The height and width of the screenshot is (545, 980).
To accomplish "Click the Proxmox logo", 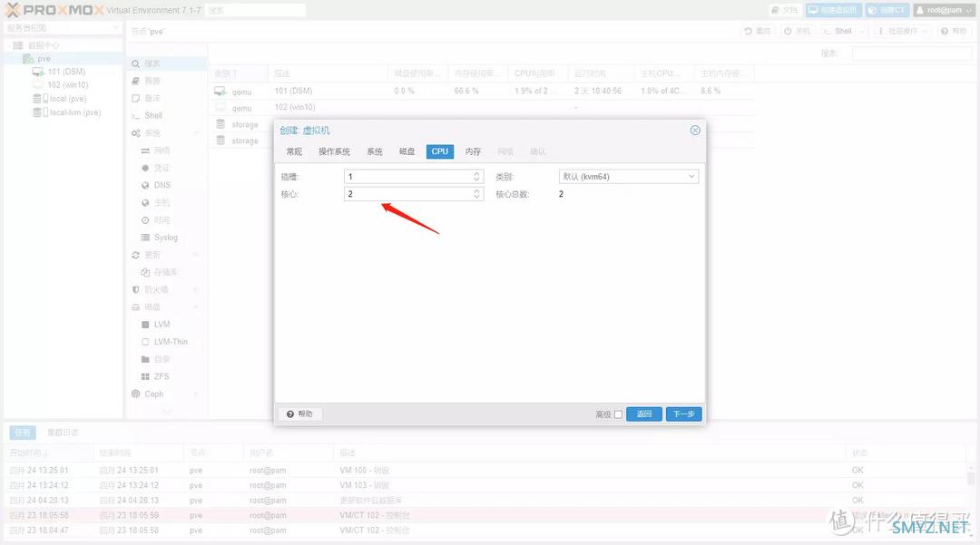I will pos(54,10).
